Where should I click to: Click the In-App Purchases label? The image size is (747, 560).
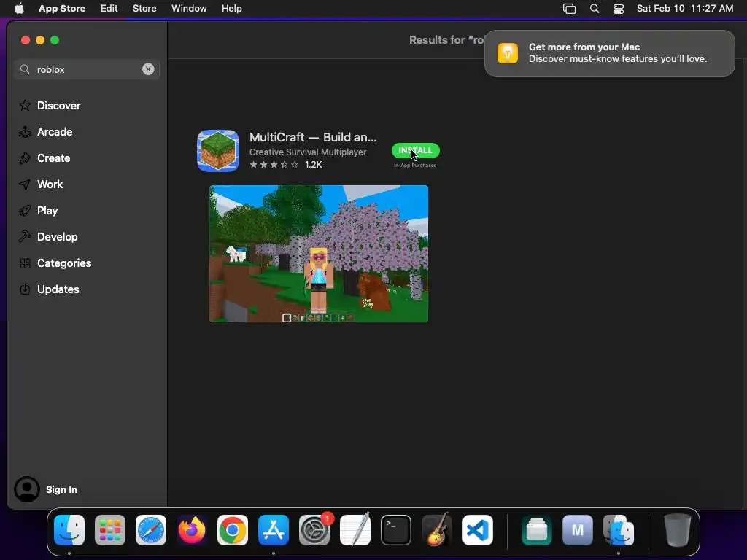point(415,166)
